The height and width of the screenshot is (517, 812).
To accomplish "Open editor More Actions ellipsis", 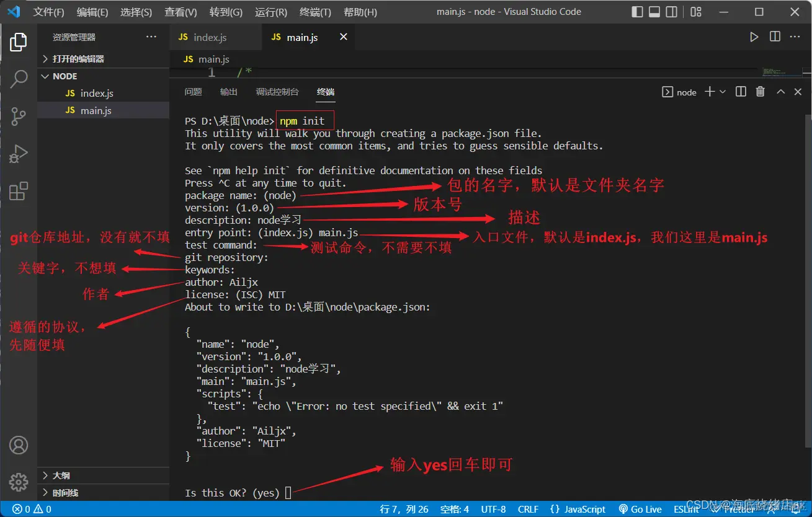I will click(795, 37).
